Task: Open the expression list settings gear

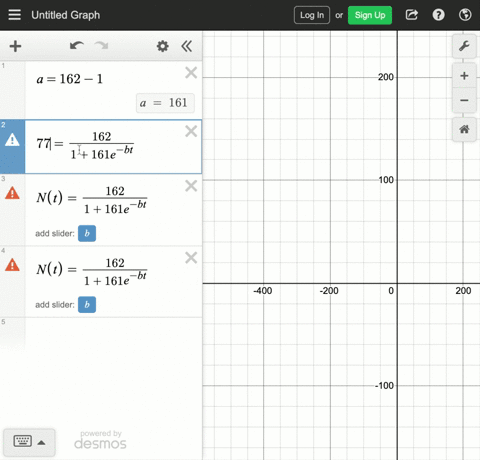Action: pos(163,46)
